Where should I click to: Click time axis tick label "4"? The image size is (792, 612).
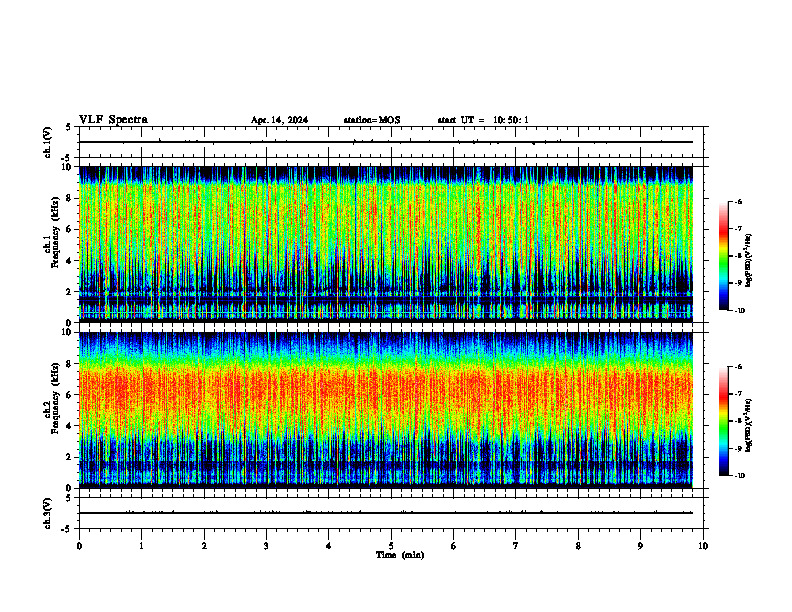coord(329,546)
